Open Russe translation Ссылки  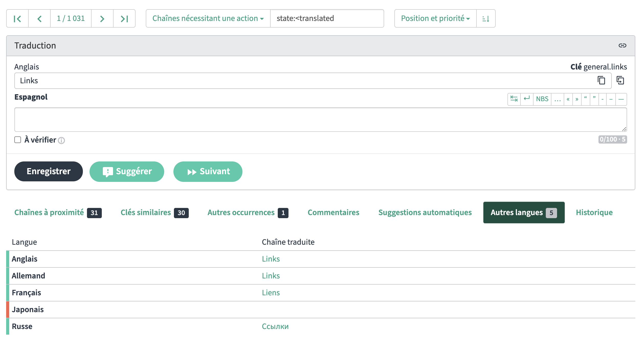click(x=275, y=326)
